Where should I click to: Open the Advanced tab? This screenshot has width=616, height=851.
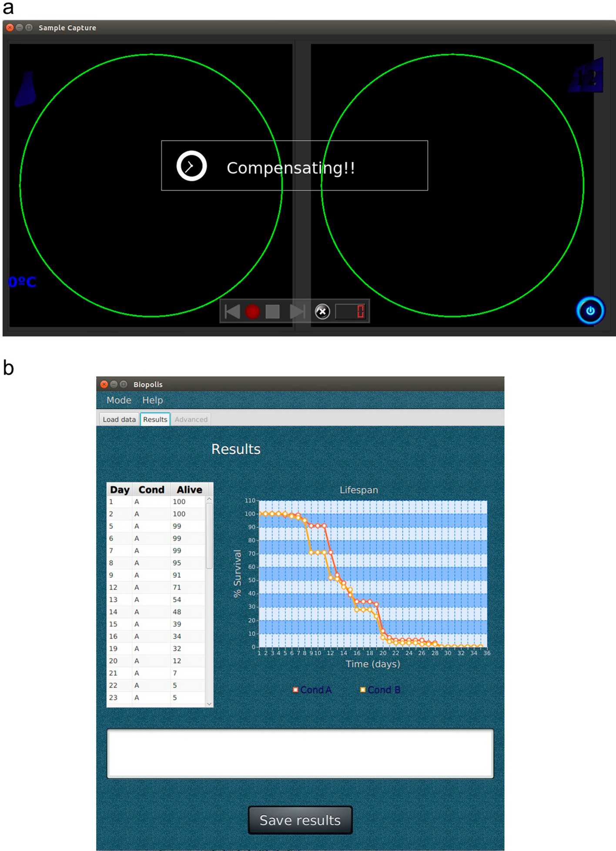click(x=191, y=419)
